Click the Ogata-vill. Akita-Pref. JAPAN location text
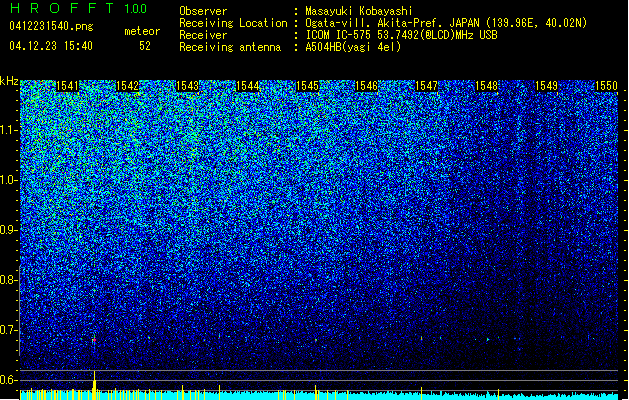Image resolution: width=629 pixels, height=400 pixels. (446, 23)
